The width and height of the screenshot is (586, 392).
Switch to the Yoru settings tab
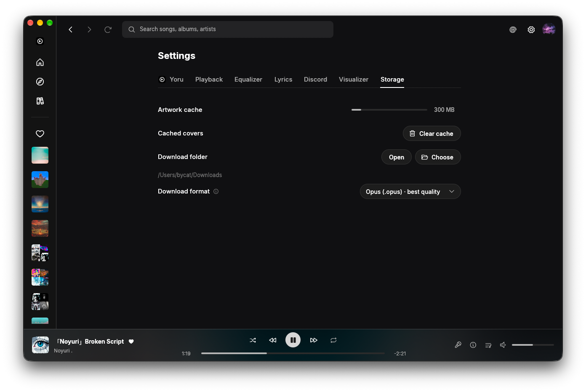pos(171,79)
